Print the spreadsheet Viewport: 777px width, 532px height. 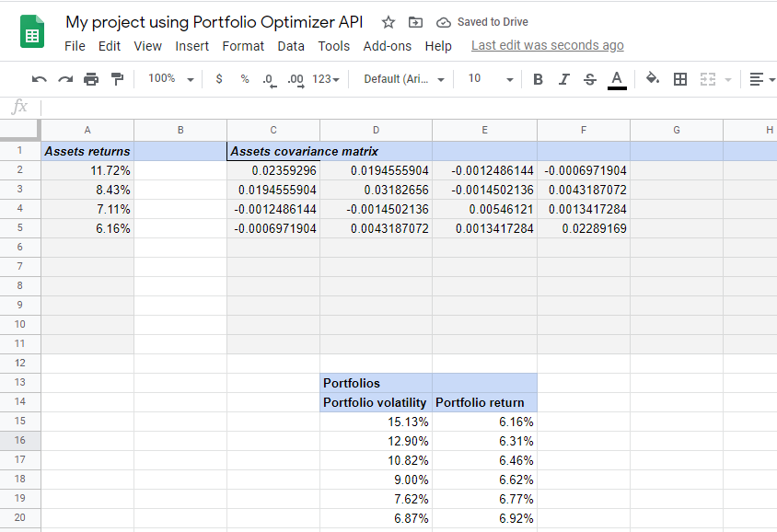tap(91, 79)
